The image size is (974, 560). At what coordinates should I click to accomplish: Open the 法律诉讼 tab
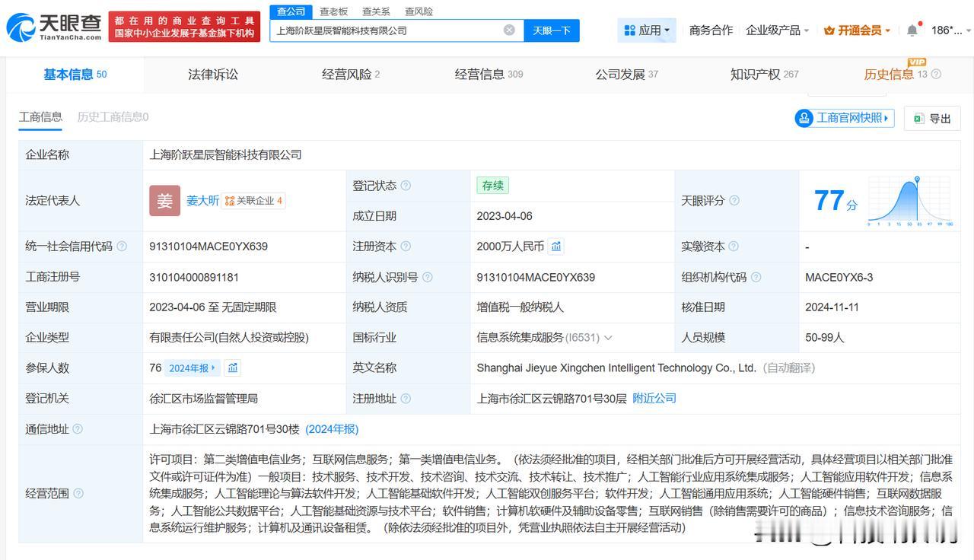pos(213,74)
